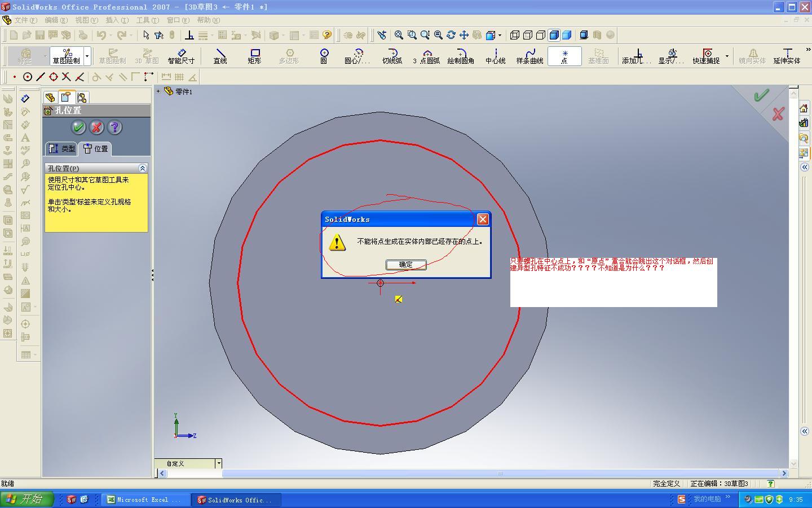
Task: Click the Display/Delete Relations (显示/...) tool
Action: [671, 56]
